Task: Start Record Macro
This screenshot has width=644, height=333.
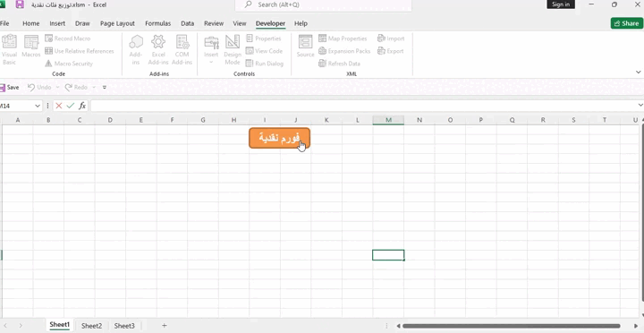Action: [x=67, y=38]
